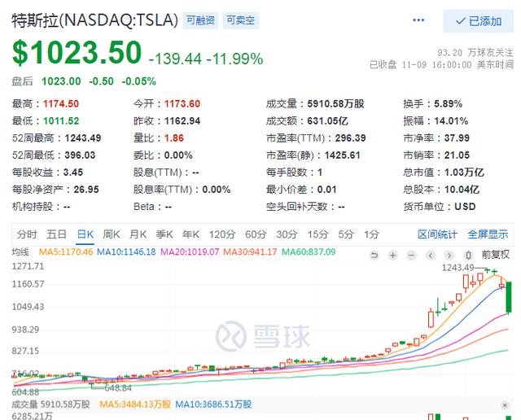521x420 pixels.
Task: Click the 换手 value 5.89%
Action: (449, 103)
